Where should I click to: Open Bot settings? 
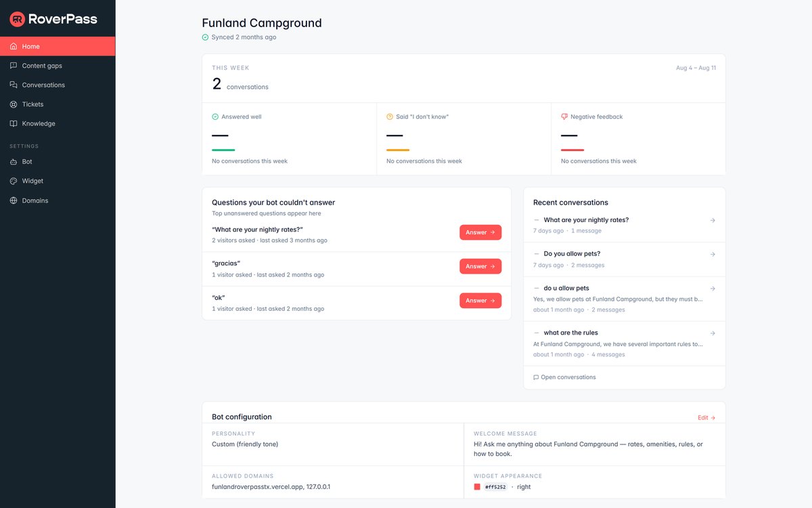pos(58,162)
